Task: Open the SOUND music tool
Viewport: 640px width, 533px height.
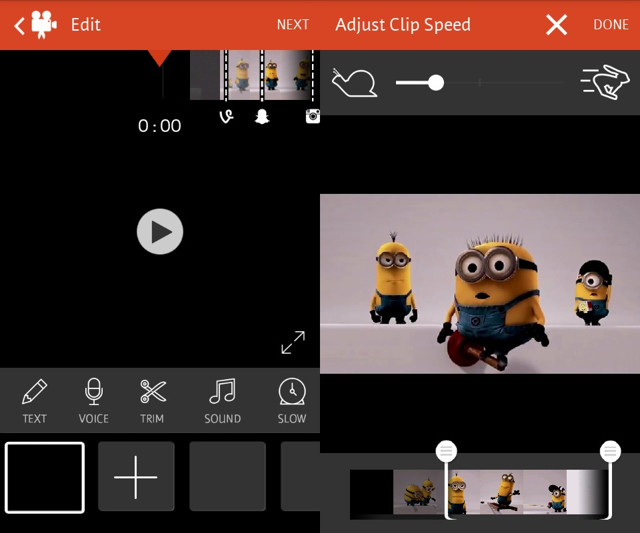Action: (x=222, y=401)
